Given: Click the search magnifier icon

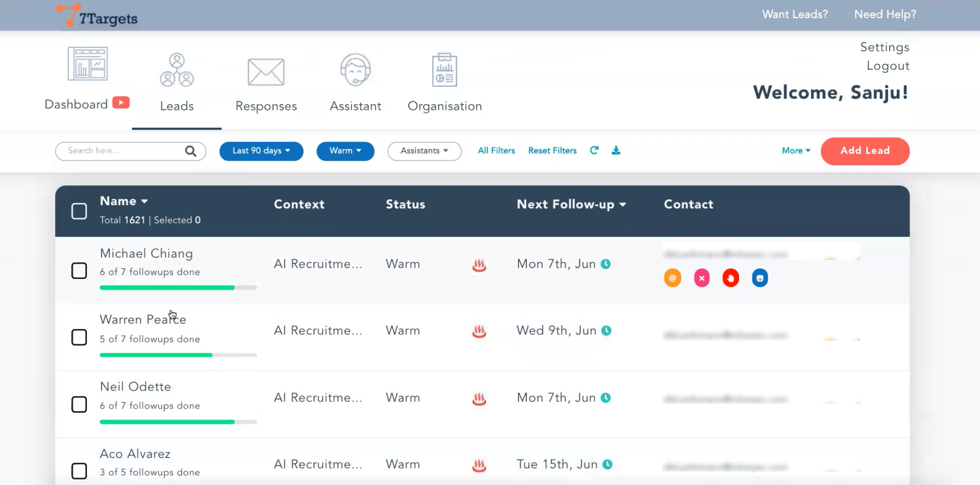Looking at the screenshot, I should pyautogui.click(x=190, y=151).
